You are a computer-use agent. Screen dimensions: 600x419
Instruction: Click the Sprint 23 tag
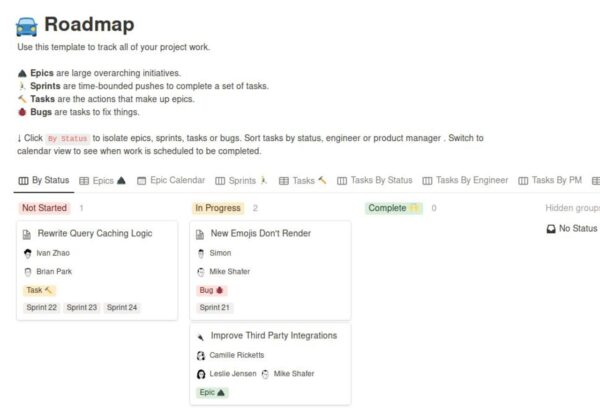coord(82,308)
